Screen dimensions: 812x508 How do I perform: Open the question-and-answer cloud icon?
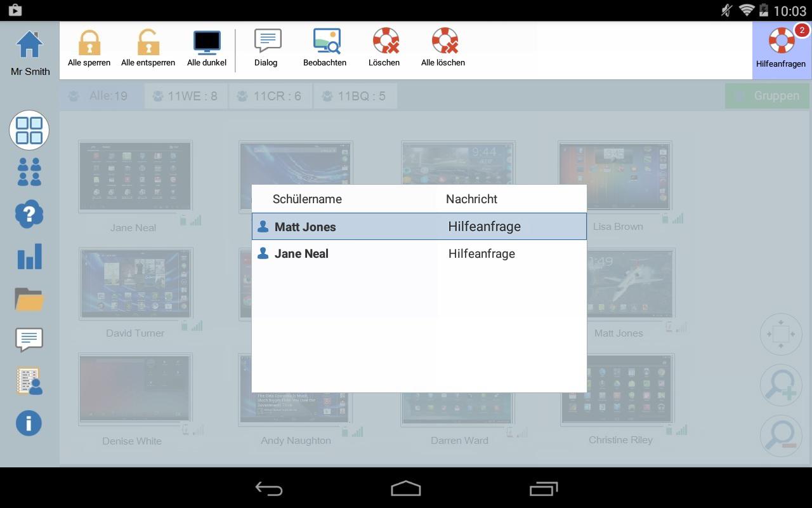[x=29, y=214]
